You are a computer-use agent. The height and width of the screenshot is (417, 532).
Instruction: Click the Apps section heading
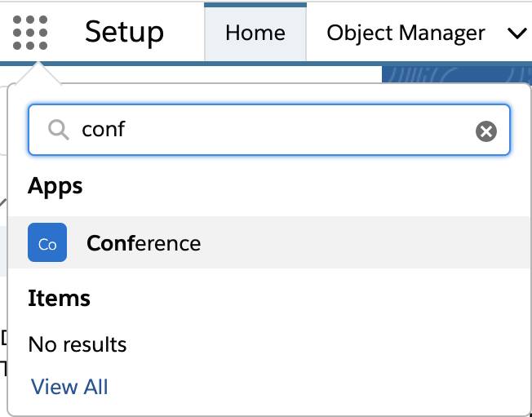55,186
